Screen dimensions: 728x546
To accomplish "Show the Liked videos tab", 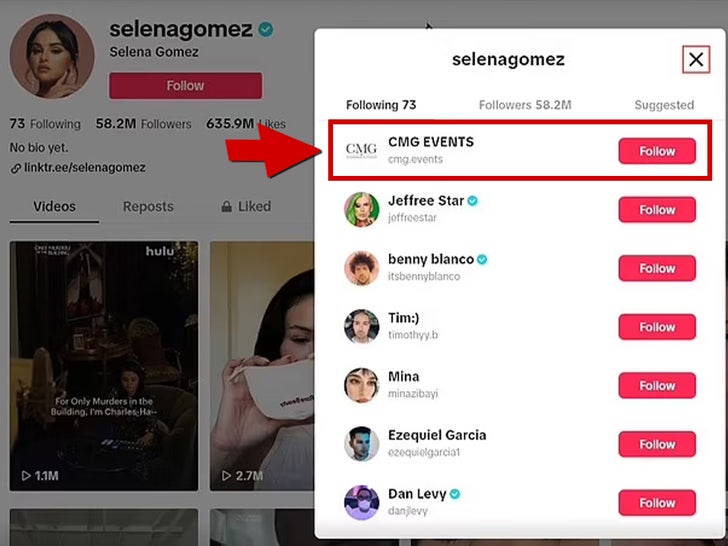I will coord(245,207).
